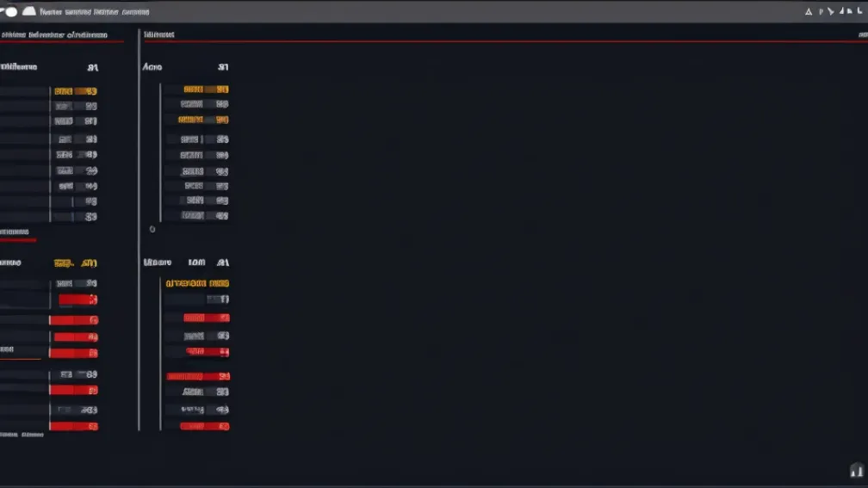Image resolution: width=868 pixels, height=488 pixels.
Task: Select the left panel header tab with red underline
Action: (x=54, y=34)
